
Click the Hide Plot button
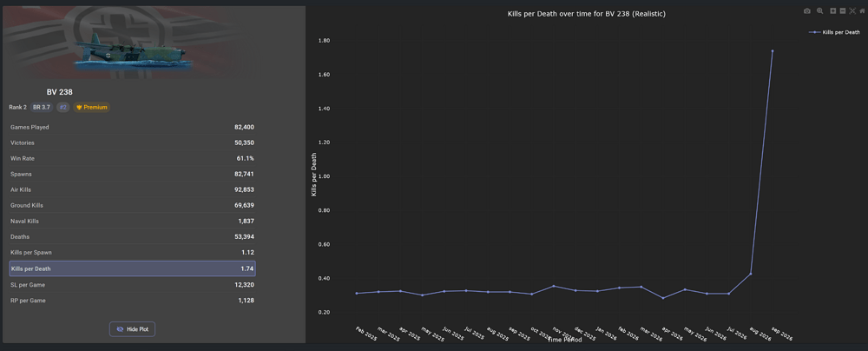coord(132,329)
